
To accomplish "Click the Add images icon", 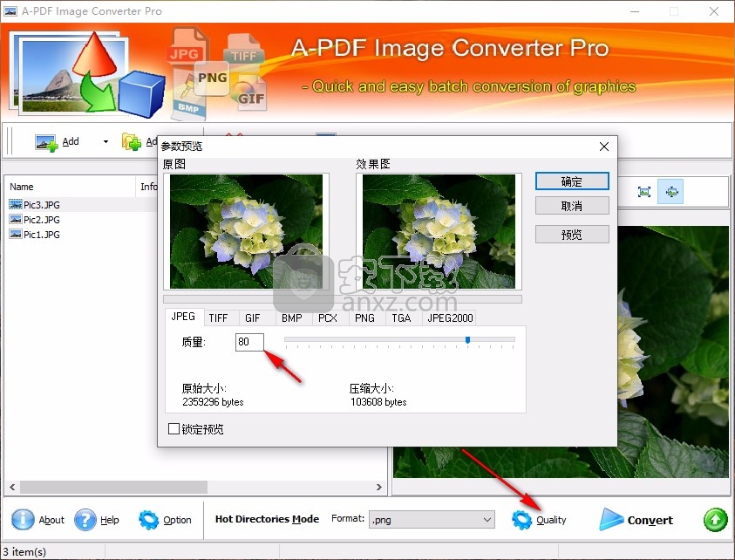I will click(x=46, y=142).
